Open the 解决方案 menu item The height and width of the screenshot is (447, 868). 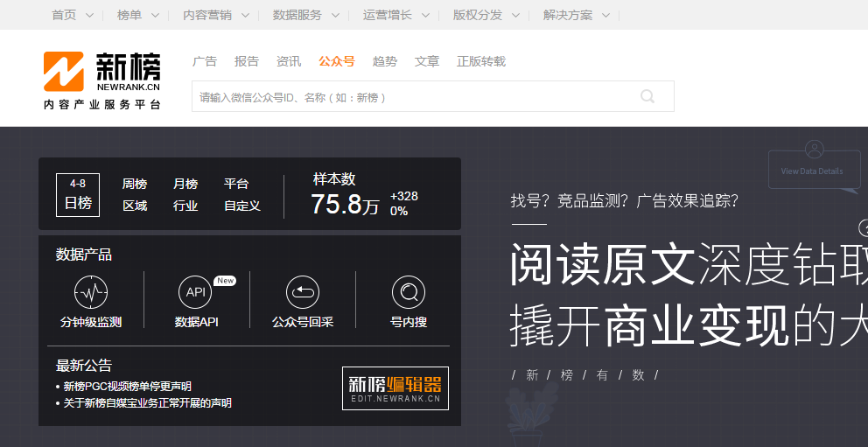pos(567,15)
